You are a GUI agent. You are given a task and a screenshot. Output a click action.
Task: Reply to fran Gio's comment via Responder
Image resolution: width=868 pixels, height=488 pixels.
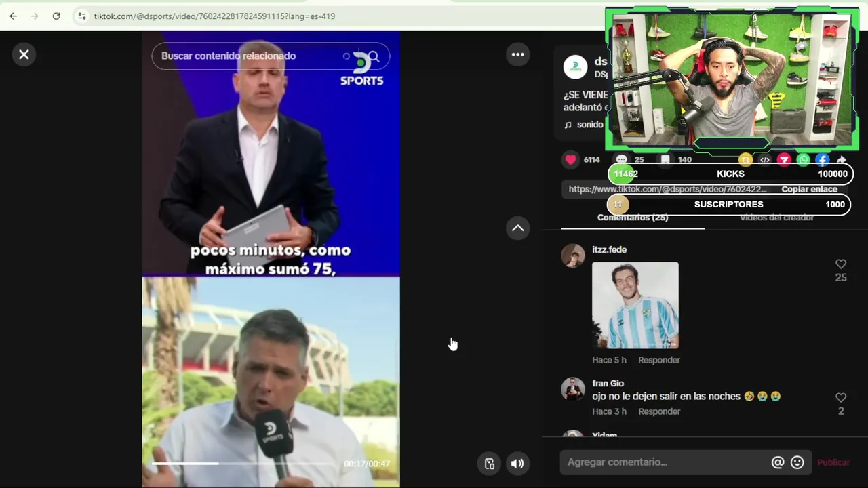(x=658, y=411)
